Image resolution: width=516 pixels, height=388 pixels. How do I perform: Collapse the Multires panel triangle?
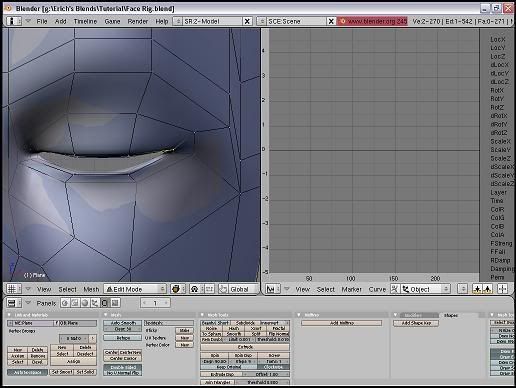pyautogui.click(x=299, y=315)
